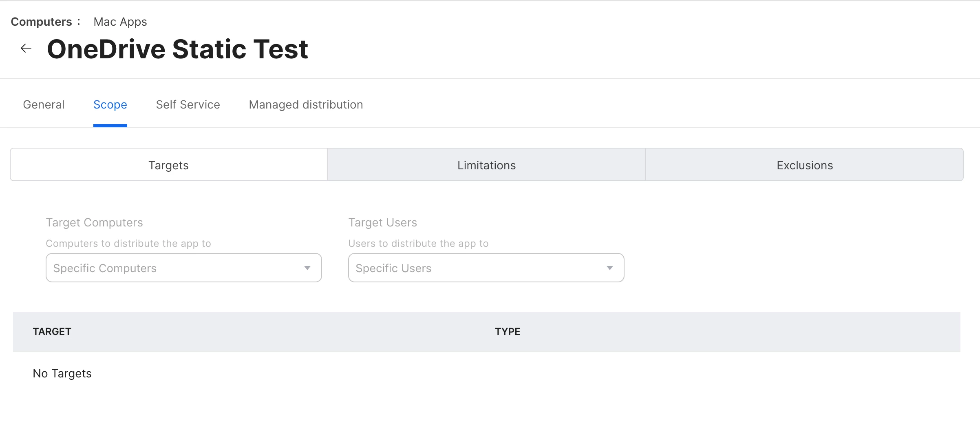Image resolution: width=980 pixels, height=448 pixels.
Task: Open the Target Users combo box
Action: [x=486, y=268]
